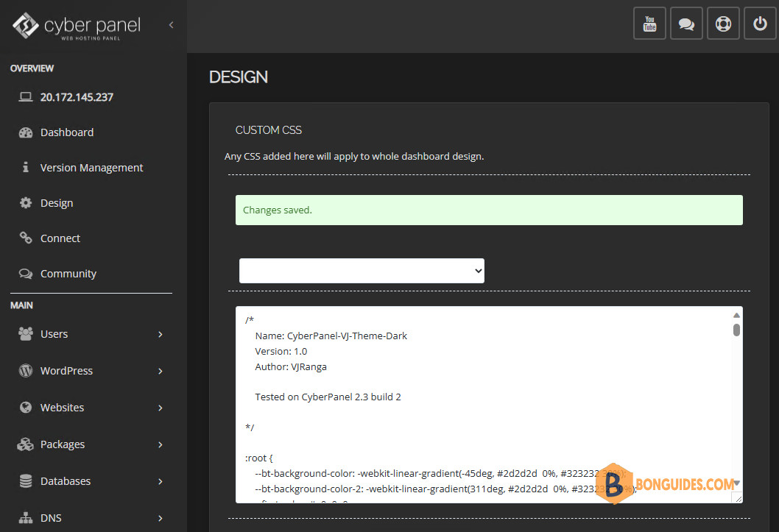Expand the Packages submenu chevron
This screenshot has height=532, width=779.
160,444
